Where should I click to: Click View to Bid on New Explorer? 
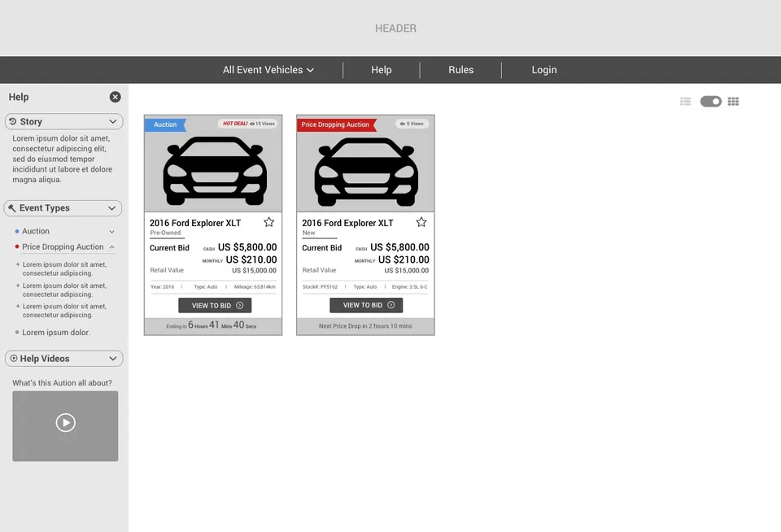pos(366,305)
